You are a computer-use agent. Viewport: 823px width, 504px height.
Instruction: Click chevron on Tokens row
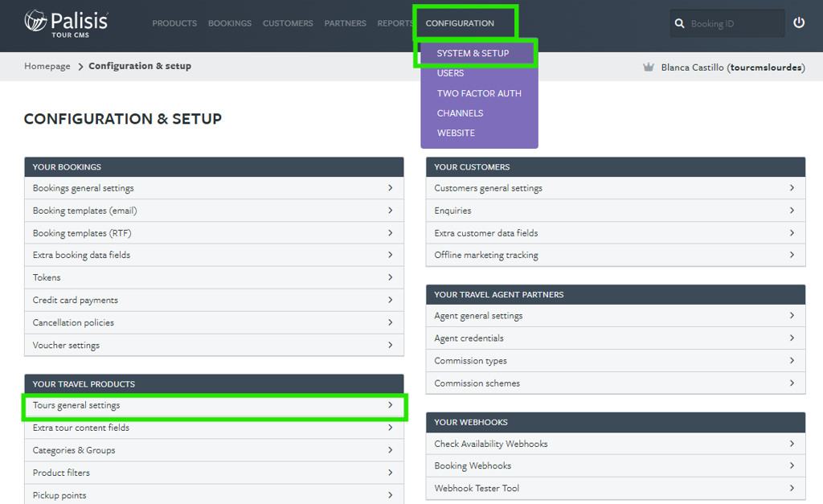pyautogui.click(x=390, y=277)
